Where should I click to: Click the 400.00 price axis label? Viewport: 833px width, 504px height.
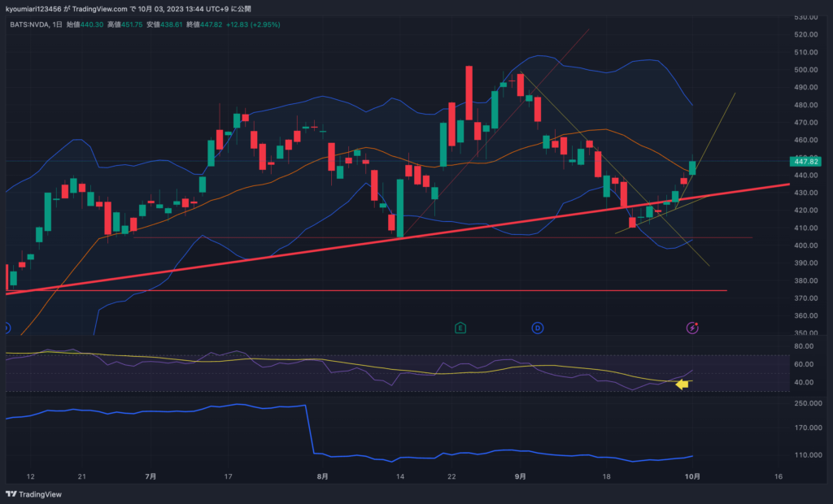pyautogui.click(x=806, y=245)
